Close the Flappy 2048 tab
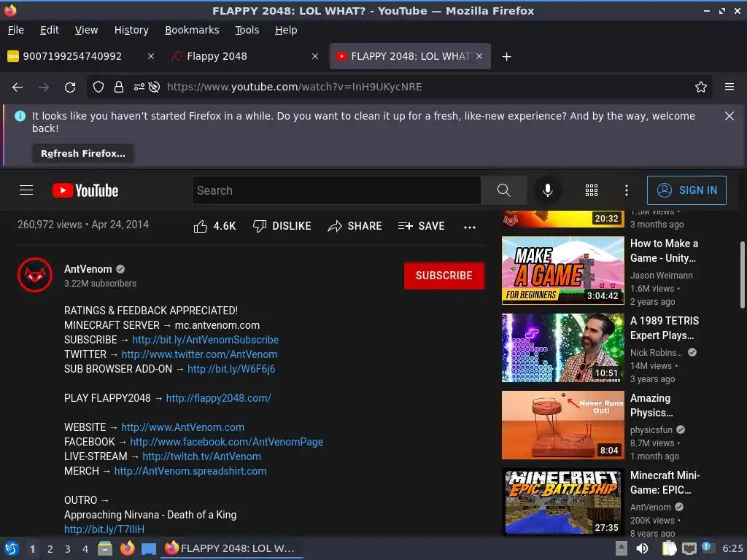 [x=315, y=57]
